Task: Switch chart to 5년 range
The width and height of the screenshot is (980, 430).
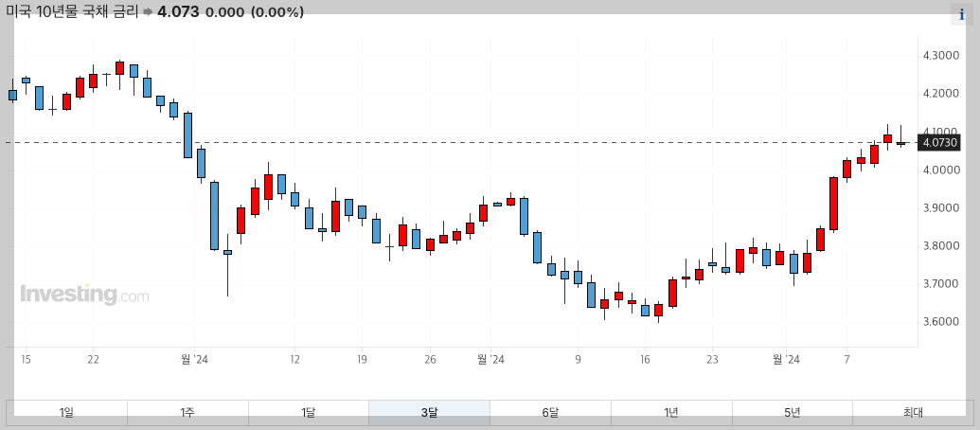Action: (x=792, y=413)
